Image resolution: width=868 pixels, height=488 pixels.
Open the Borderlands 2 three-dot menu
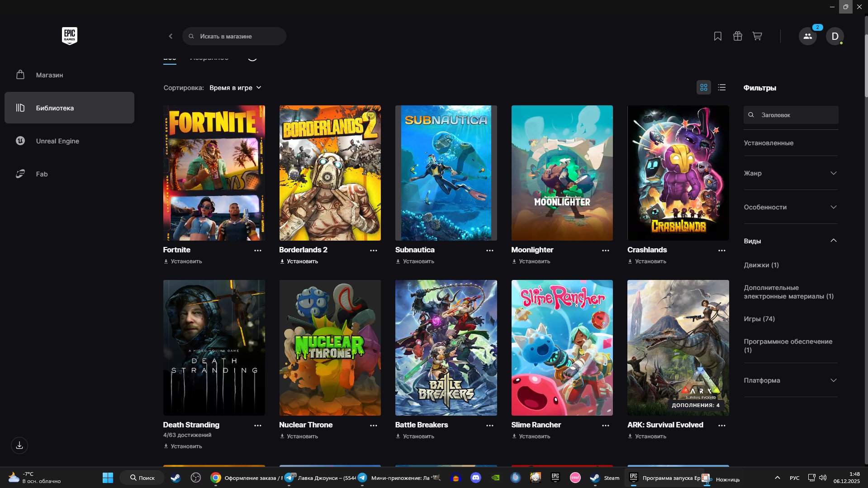click(x=373, y=251)
